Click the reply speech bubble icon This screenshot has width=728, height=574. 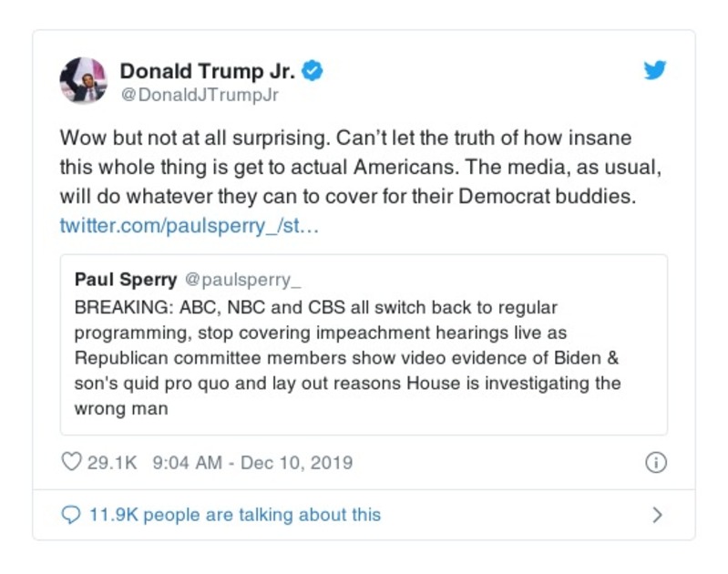click(71, 515)
